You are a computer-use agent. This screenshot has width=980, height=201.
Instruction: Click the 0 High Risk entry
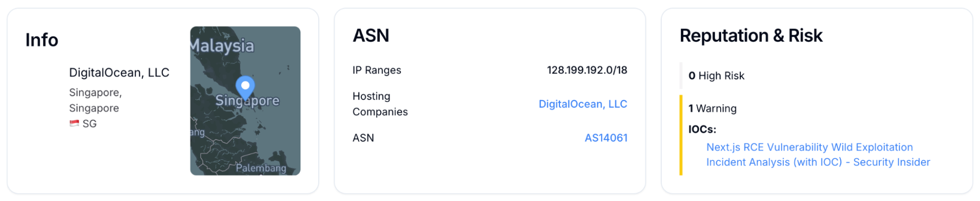[x=716, y=75]
